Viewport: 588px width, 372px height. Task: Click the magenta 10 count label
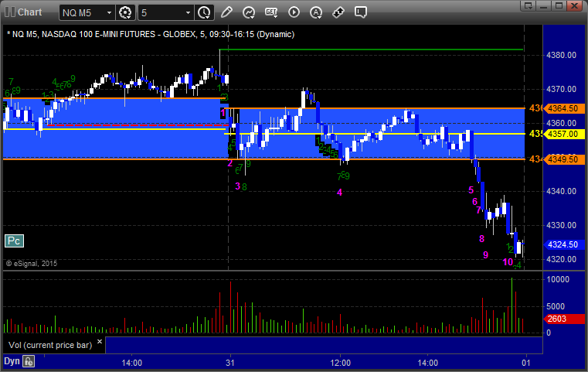508,262
